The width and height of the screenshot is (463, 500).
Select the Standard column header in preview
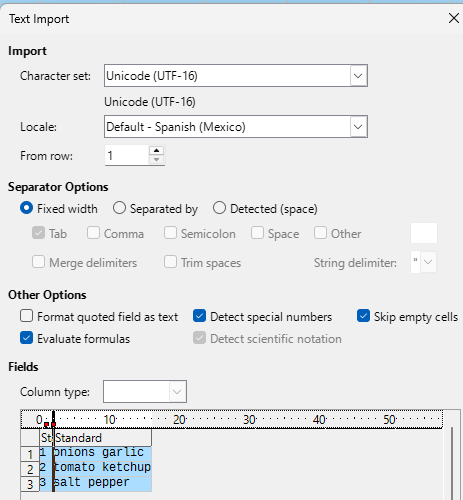(x=102, y=438)
